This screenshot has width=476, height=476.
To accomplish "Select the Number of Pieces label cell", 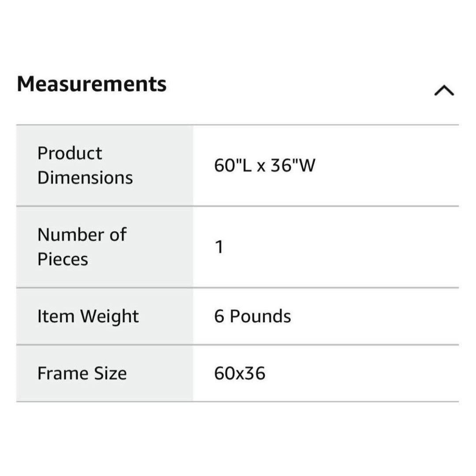I will click(105, 247).
